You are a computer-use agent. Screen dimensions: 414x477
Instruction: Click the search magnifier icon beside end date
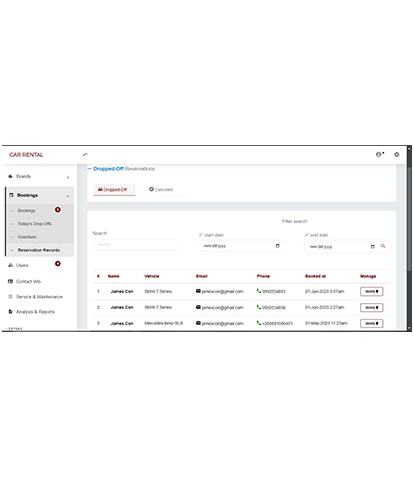[383, 246]
